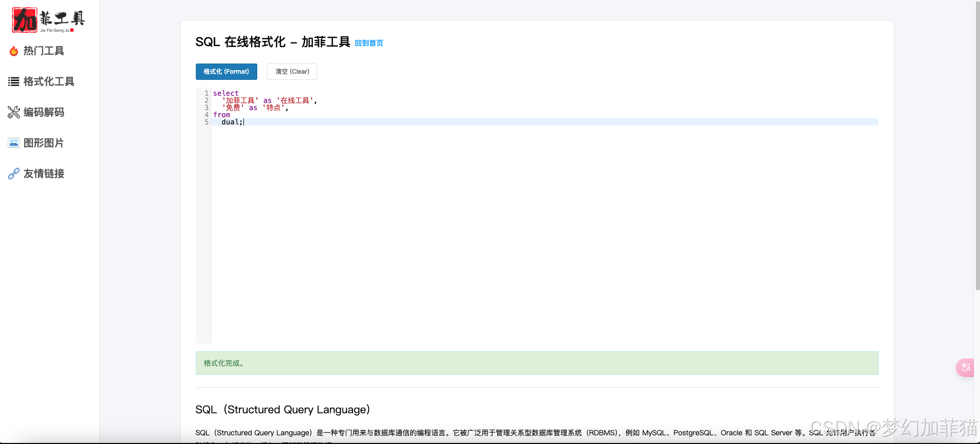This screenshot has height=444, width=980.
Task: Click the list icon beside 格式化工具
Action: coord(14,81)
